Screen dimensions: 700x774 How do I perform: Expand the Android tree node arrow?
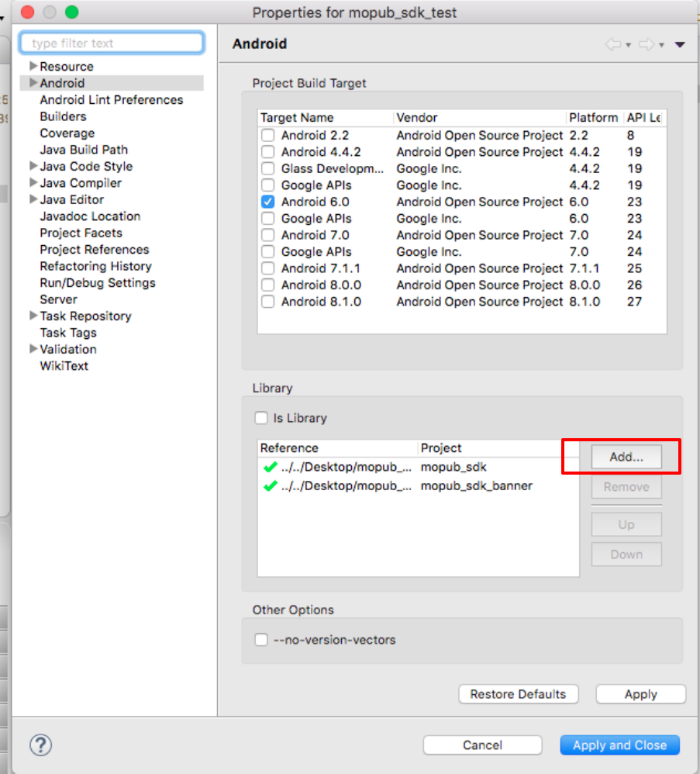coord(33,82)
